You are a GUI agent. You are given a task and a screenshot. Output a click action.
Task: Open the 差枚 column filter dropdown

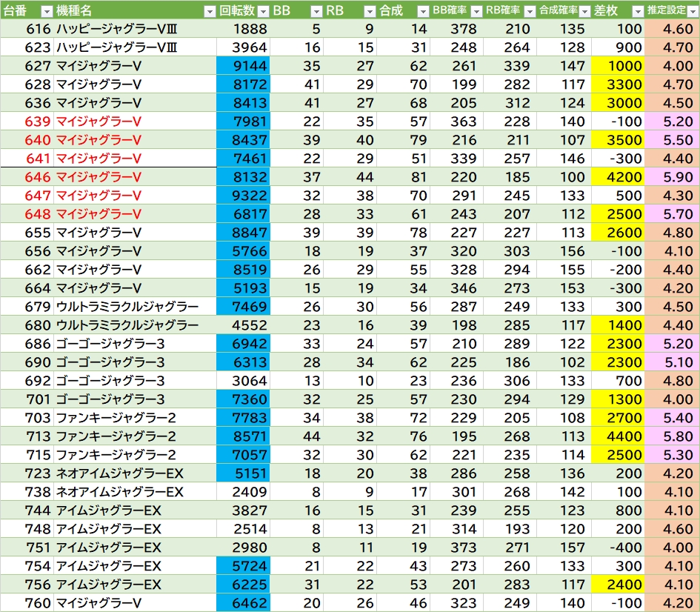tap(637, 11)
